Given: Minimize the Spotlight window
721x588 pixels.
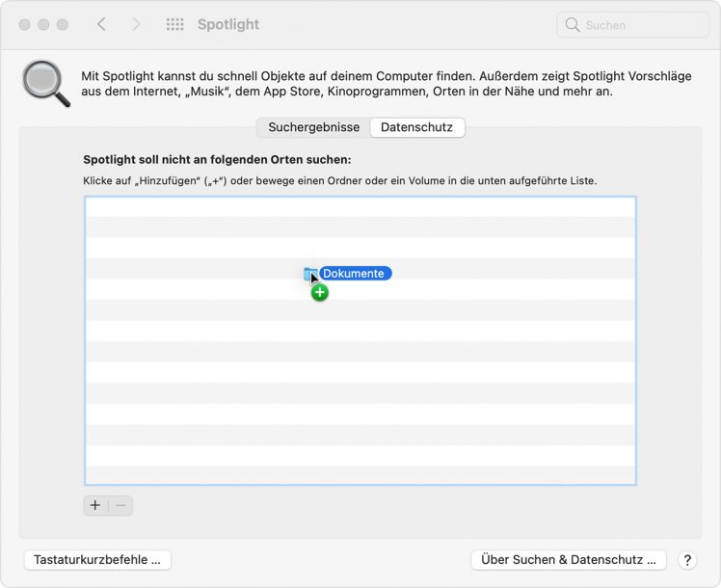Looking at the screenshot, I should tap(43, 24).
